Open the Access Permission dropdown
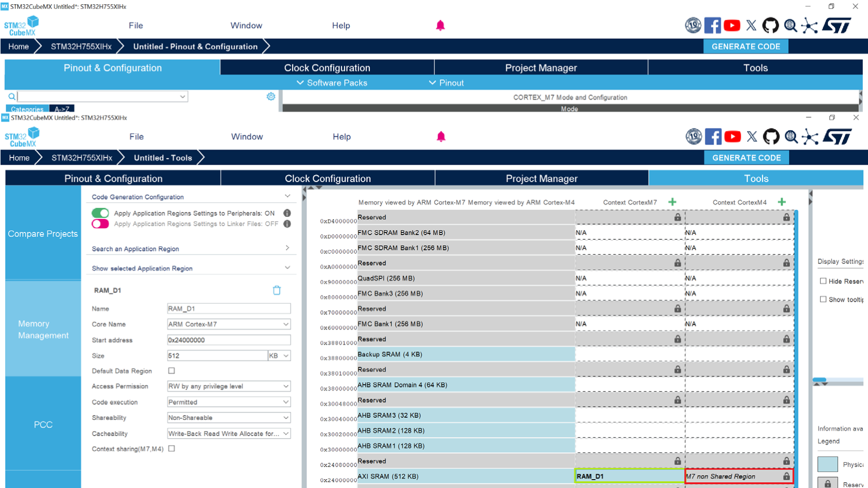This screenshot has width=868, height=488. pos(229,386)
